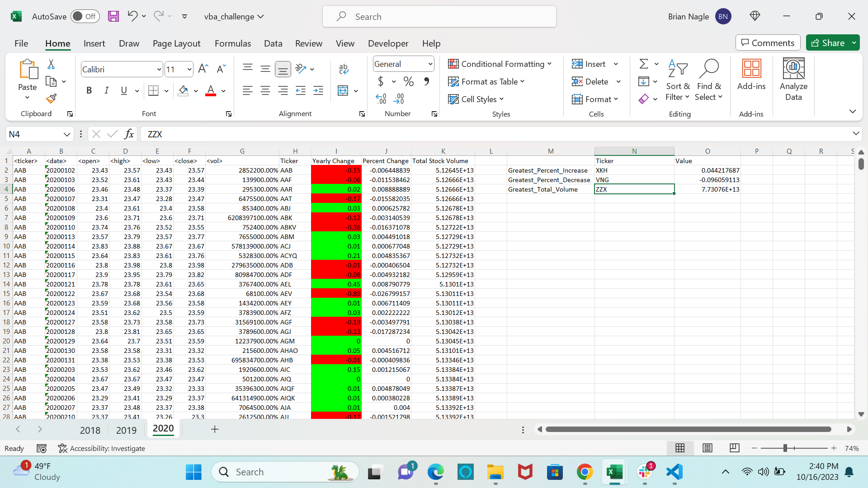
Task: Toggle Align Right
Action: 283,90
